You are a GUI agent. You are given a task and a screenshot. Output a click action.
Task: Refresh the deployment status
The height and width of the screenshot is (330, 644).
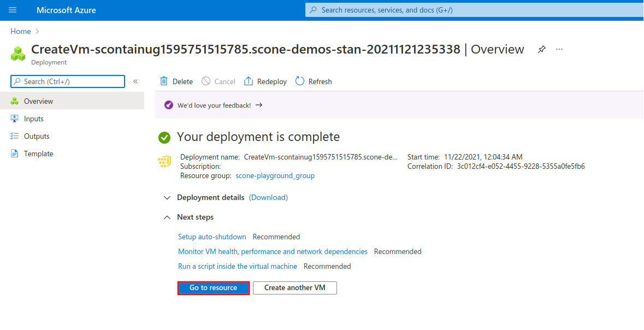tap(313, 81)
